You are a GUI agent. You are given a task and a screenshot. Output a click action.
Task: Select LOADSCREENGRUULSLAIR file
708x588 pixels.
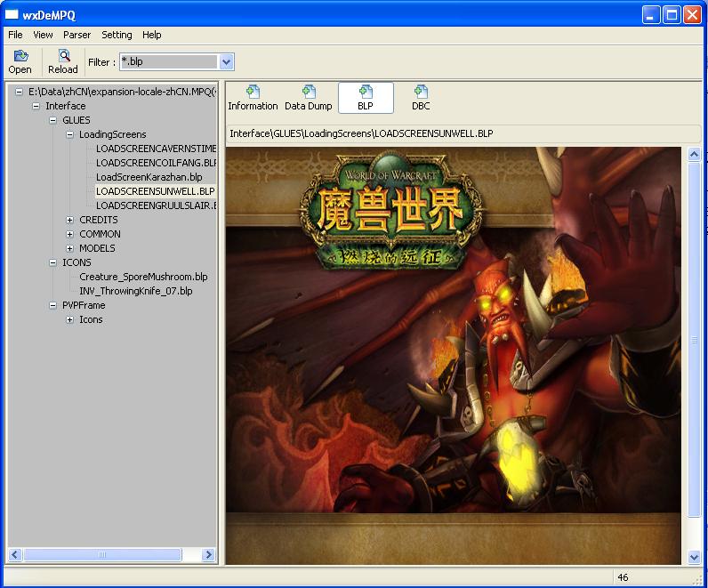point(157,205)
